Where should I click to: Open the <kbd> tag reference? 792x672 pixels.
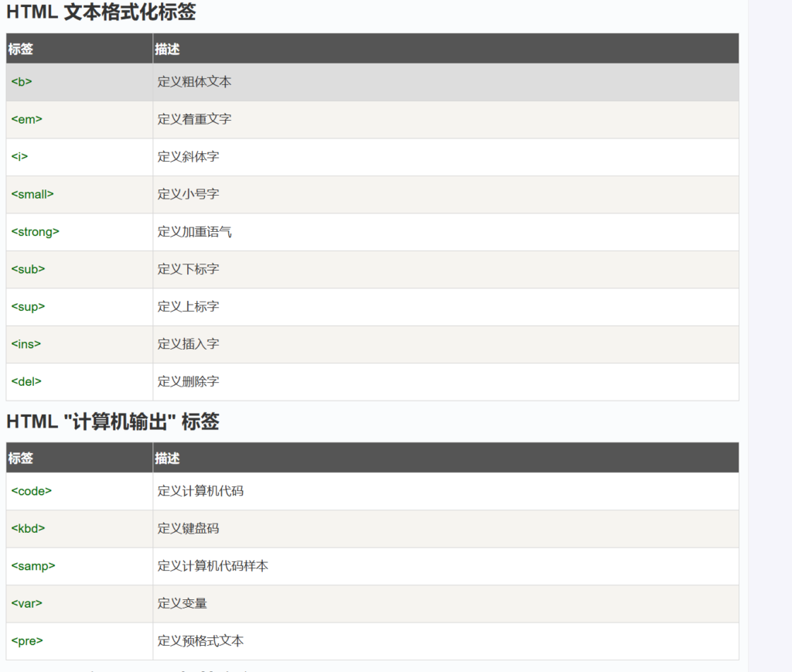pos(28,529)
